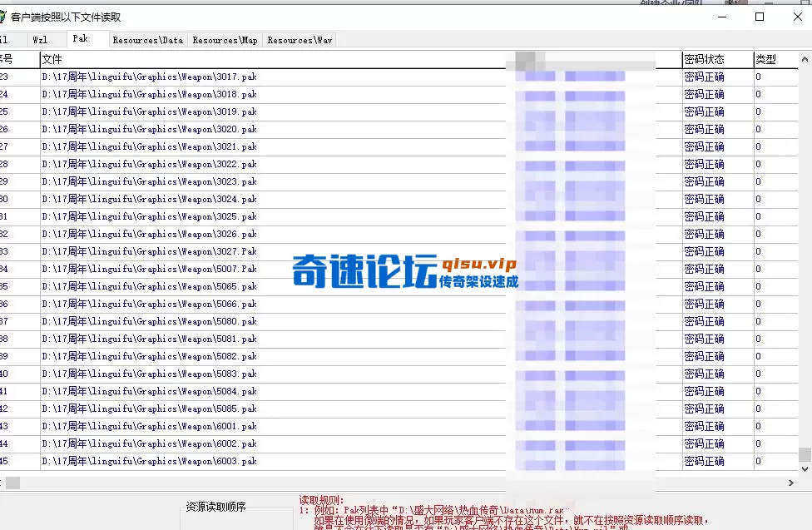
Task: Select the Weapon\3026.pak file row
Action: tap(399, 234)
